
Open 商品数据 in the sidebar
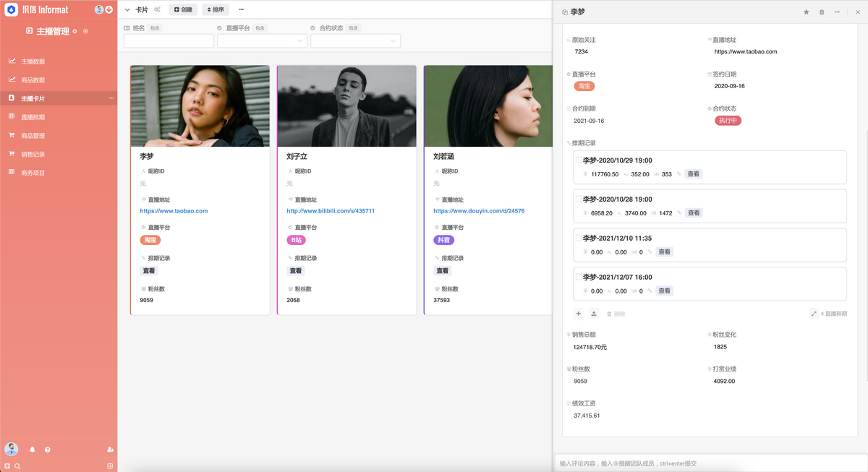(x=59, y=80)
